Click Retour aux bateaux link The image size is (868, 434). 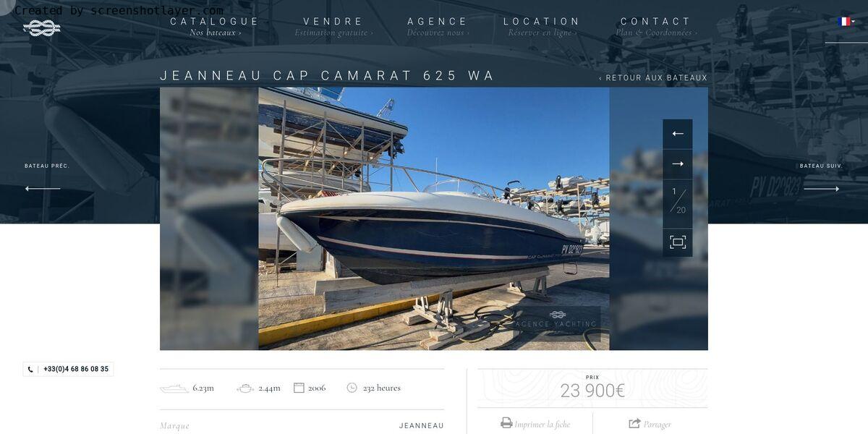click(x=653, y=78)
